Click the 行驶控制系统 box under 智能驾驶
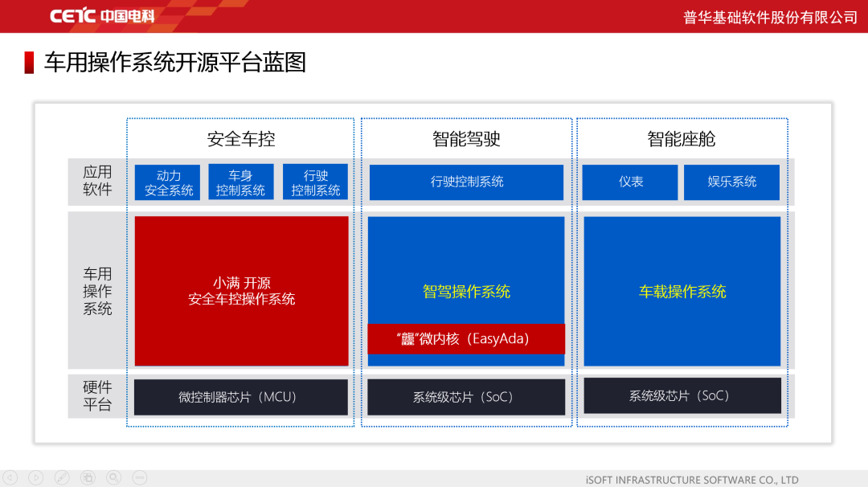The width and height of the screenshot is (868, 487). pos(466,182)
